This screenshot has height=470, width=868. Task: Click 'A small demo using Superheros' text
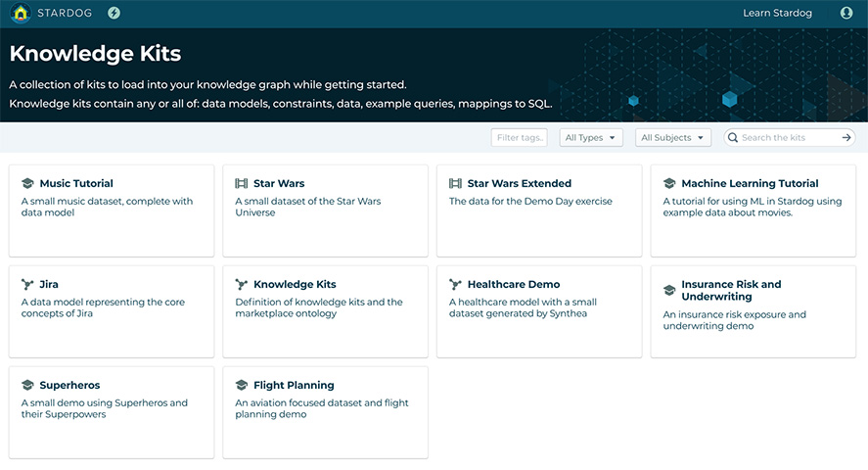coord(105,408)
